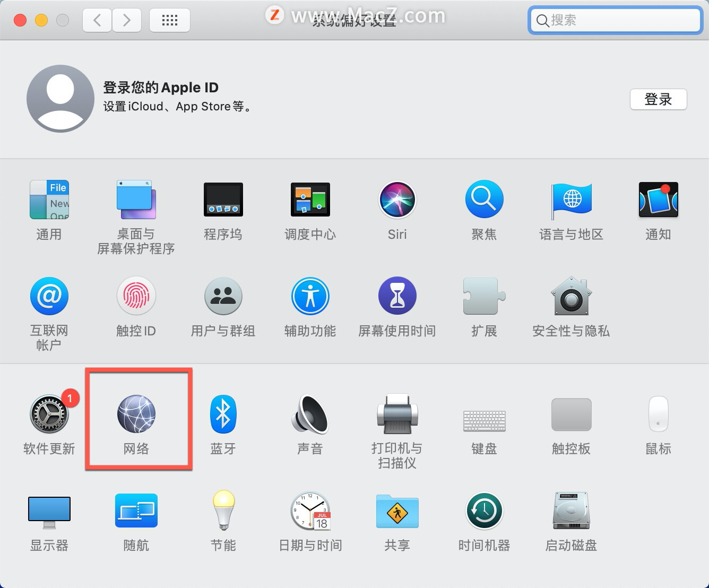The width and height of the screenshot is (709, 588).
Task: Open the Siri preference pane
Action: (x=397, y=200)
